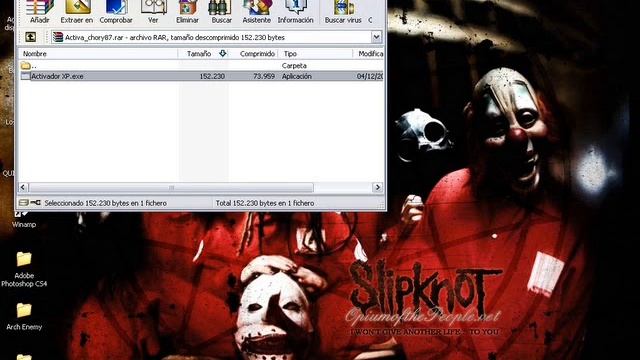Click the 152.230 size cell
The image size is (640, 360).
212,76
